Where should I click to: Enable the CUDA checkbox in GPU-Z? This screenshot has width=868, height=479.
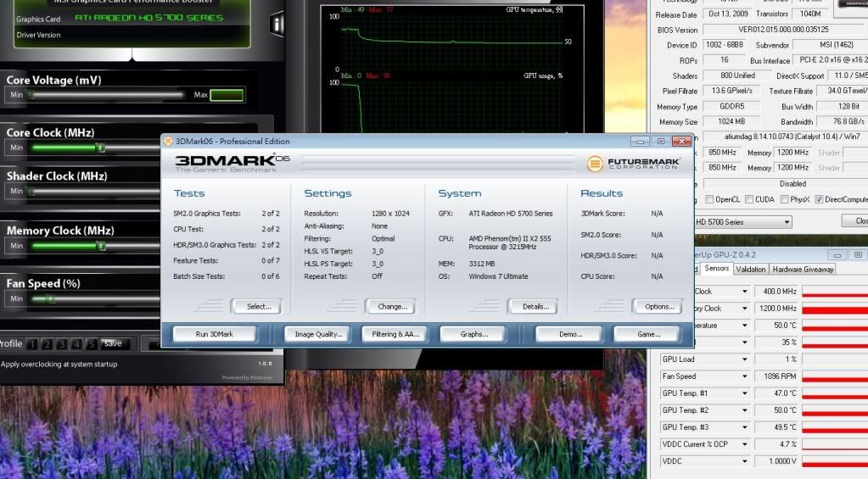click(749, 199)
